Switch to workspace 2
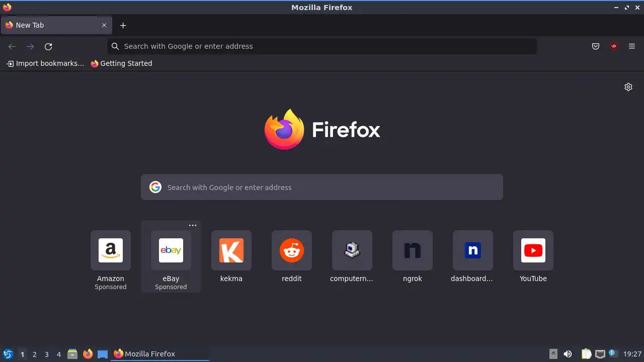This screenshot has height=362, width=644. (x=35, y=354)
